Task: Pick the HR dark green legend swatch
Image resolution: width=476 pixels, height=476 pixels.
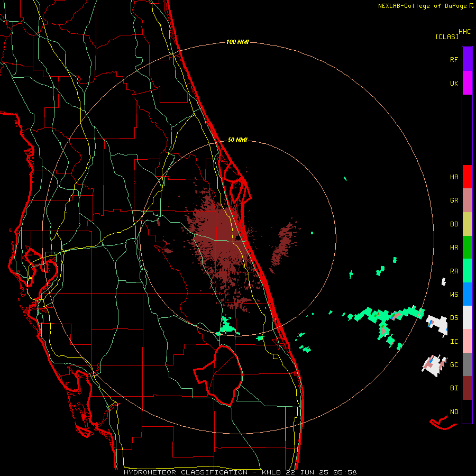Action: [467, 247]
